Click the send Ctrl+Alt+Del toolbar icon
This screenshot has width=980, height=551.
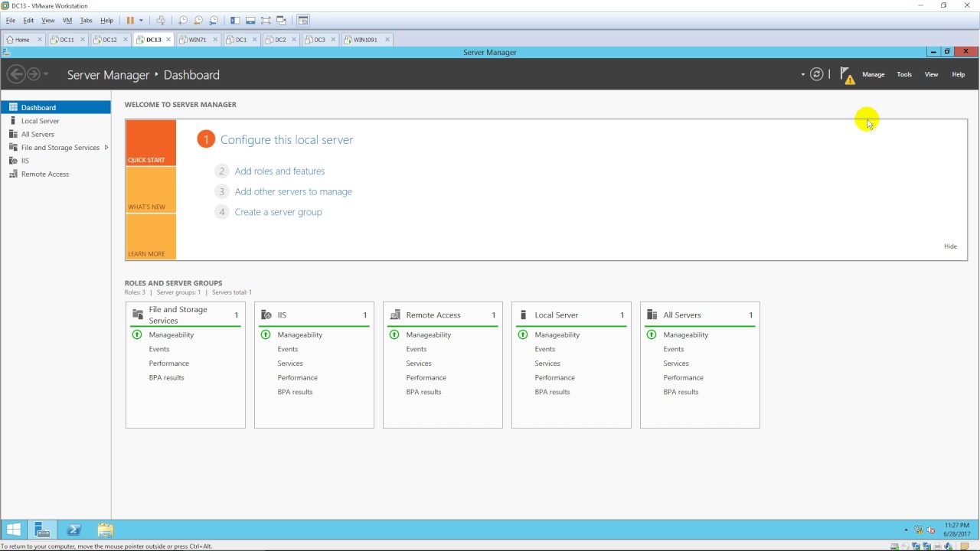point(161,20)
